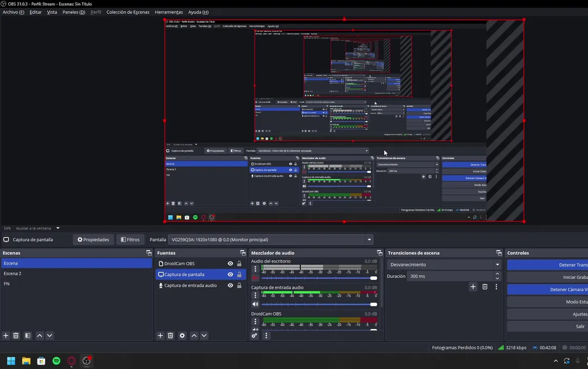Image resolution: width=588 pixels, height=369 pixels.
Task: Undock the Transiciones de escena panel
Action: (x=499, y=253)
